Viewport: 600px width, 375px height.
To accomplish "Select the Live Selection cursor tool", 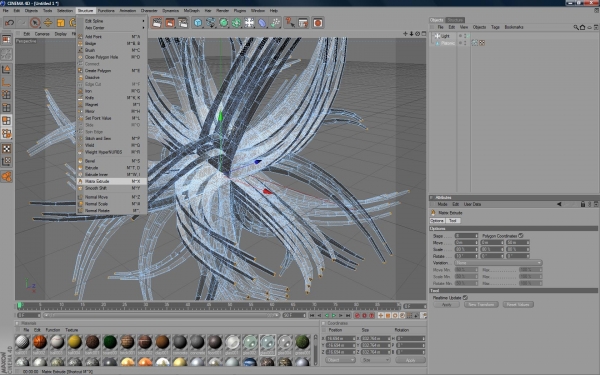I will click(35, 23).
